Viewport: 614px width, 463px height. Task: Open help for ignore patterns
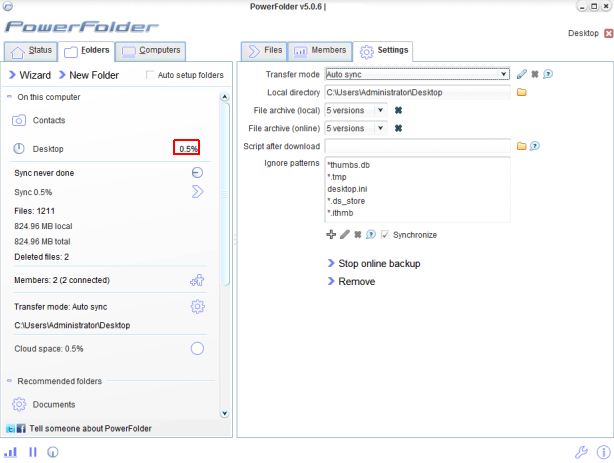pos(370,234)
